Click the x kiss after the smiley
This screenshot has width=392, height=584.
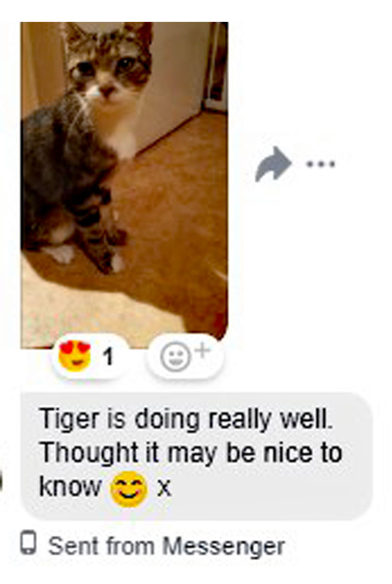click(x=164, y=488)
